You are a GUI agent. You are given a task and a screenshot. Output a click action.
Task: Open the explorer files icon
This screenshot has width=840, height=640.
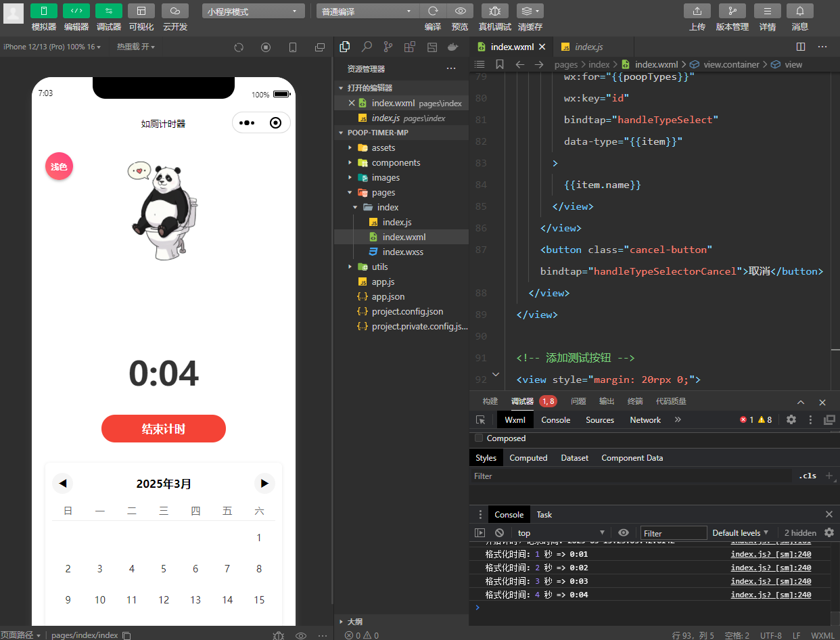pos(345,47)
